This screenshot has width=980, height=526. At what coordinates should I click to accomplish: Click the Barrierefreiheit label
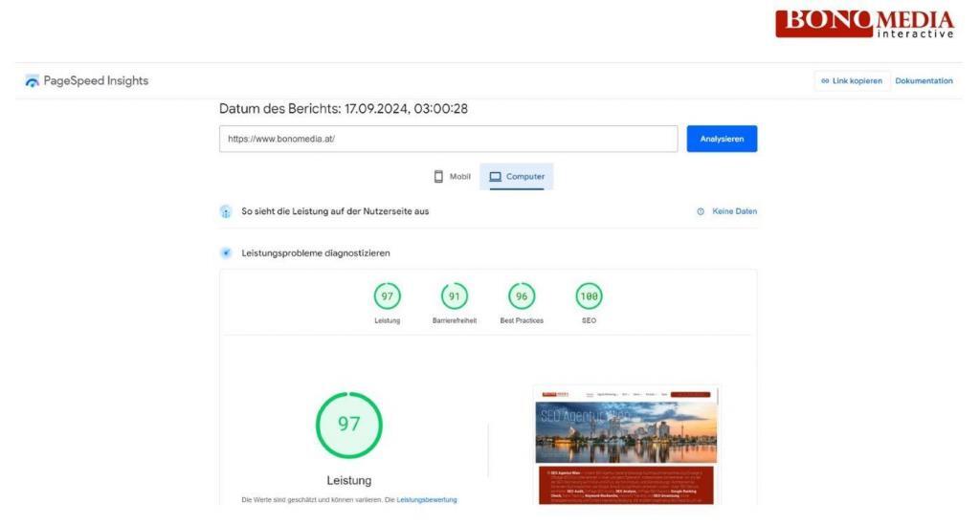[x=455, y=320]
